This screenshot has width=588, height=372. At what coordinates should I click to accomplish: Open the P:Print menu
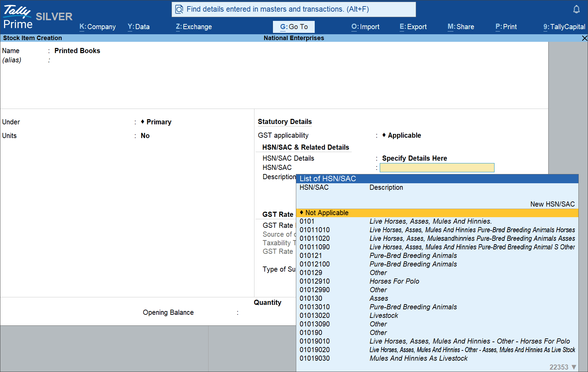(506, 27)
